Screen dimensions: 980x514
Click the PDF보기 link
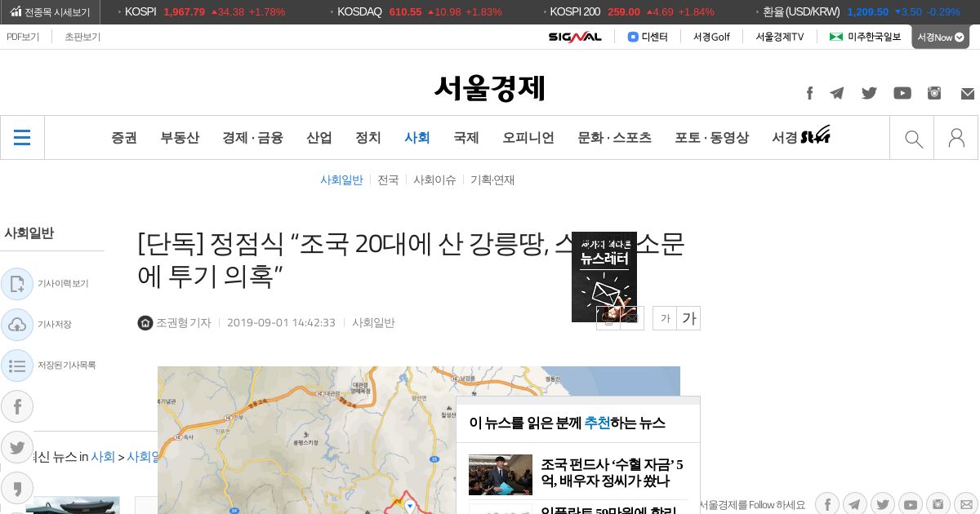click(23, 37)
